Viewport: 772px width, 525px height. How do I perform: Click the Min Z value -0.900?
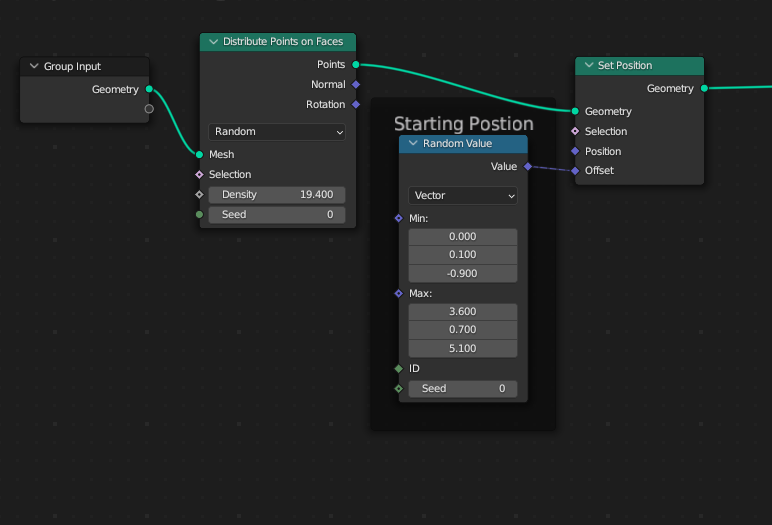click(x=463, y=273)
